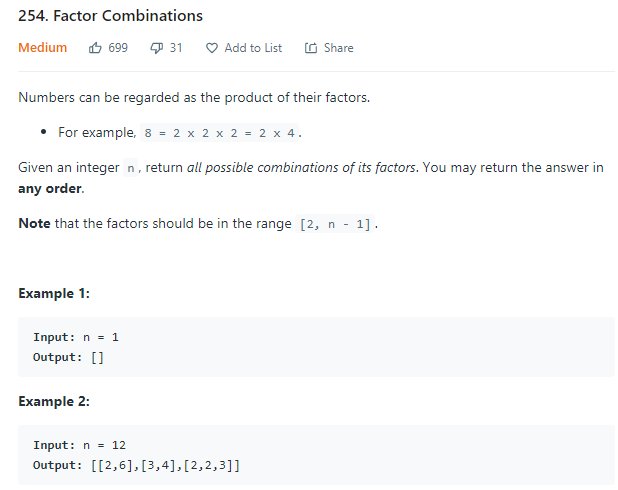Click the 699 likes count
The image size is (618, 490).
118,48
